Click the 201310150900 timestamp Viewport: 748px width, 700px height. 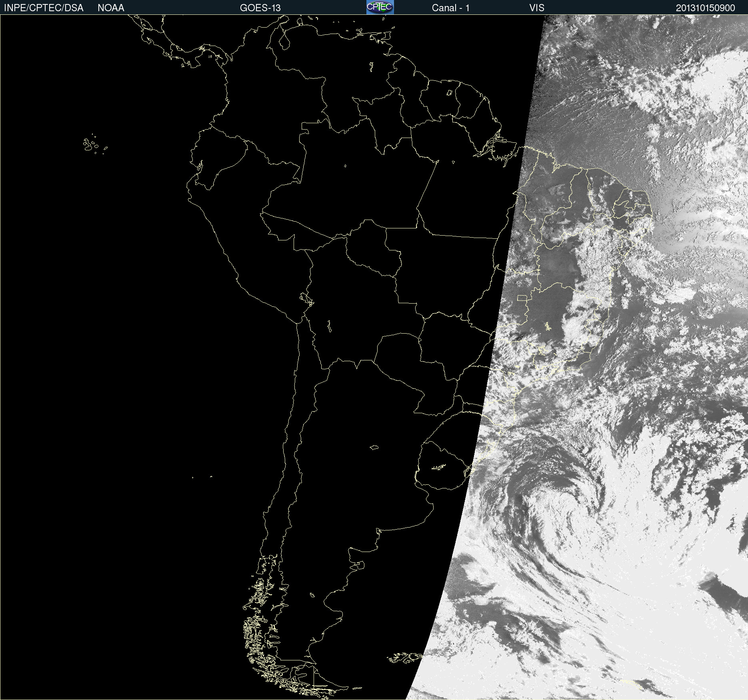(706, 8)
